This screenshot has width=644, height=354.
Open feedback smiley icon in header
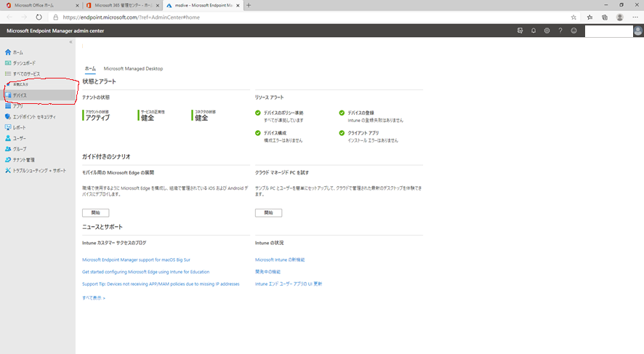[x=573, y=31]
